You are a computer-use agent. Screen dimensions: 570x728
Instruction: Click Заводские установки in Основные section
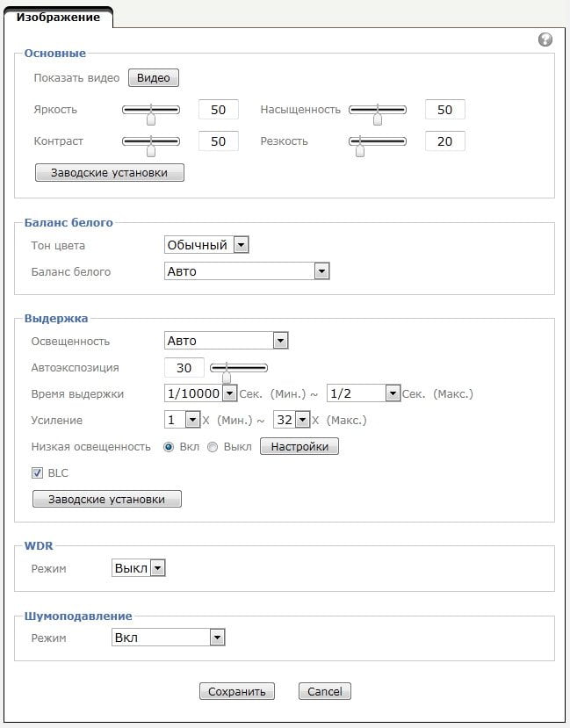tap(110, 173)
